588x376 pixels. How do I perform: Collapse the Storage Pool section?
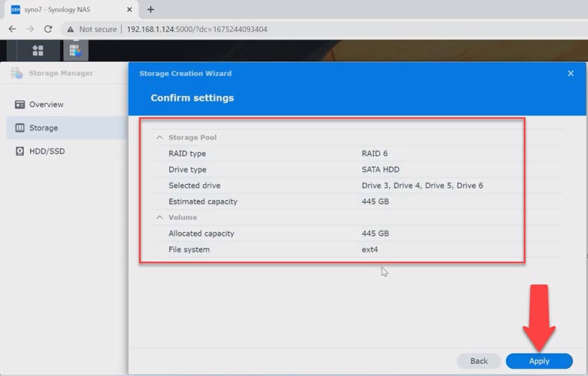(x=160, y=137)
